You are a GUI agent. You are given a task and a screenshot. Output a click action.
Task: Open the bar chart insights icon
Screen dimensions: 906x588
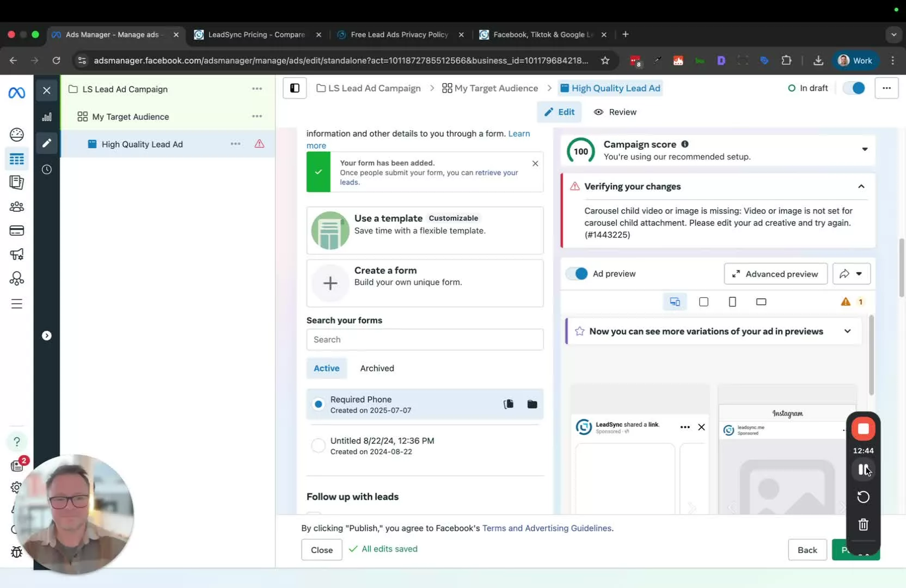click(47, 117)
